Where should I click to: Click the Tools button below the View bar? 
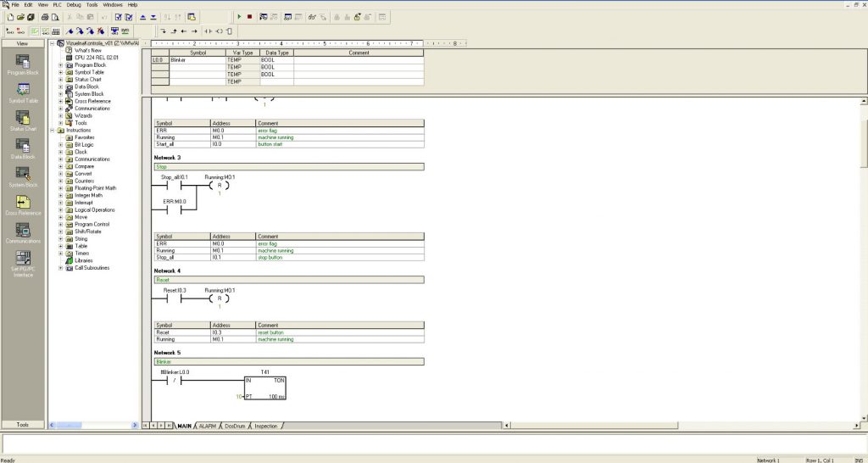point(23,425)
